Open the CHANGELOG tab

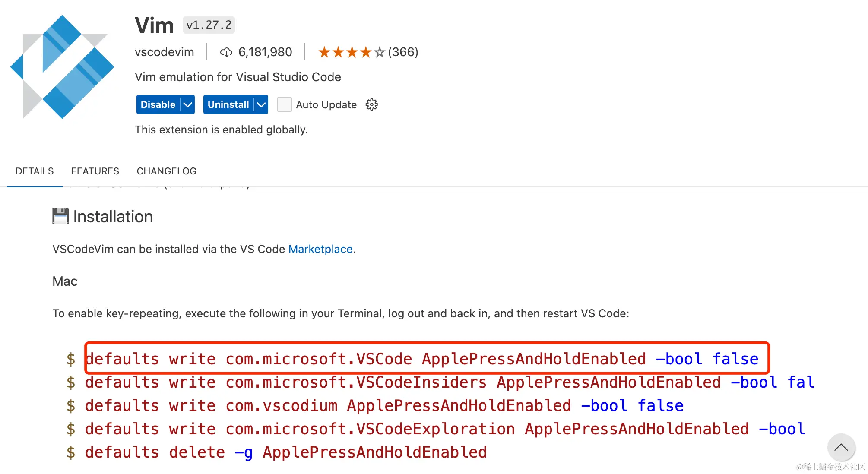166,171
